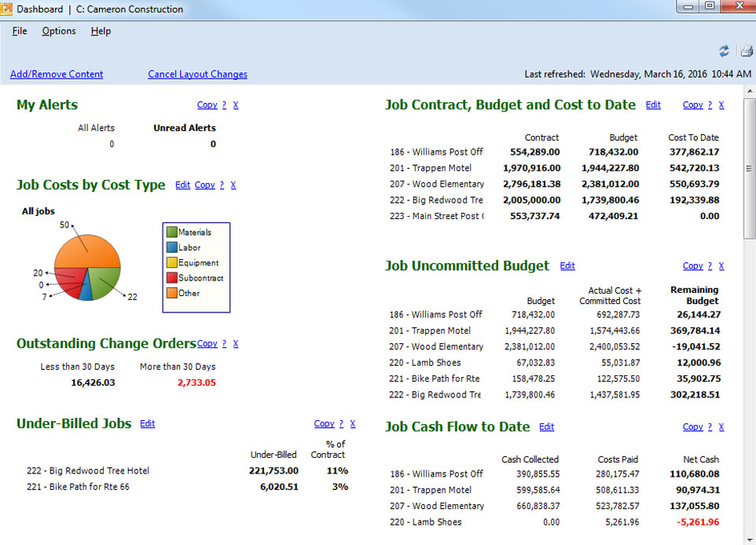Copy the My Alerts panel

(x=207, y=104)
